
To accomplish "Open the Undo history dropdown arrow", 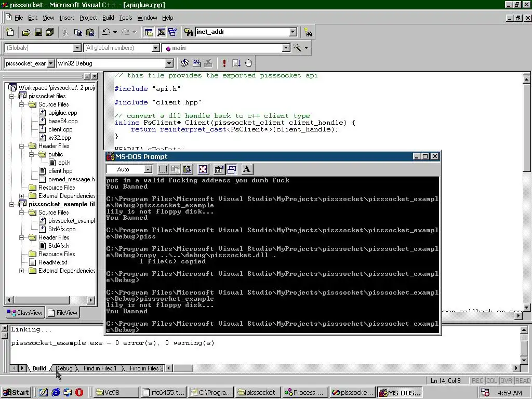I will [x=115, y=32].
